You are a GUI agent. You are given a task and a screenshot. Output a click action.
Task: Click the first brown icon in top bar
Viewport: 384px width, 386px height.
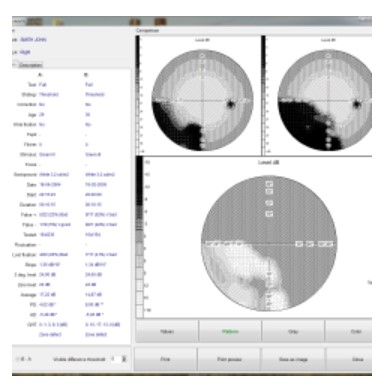pyautogui.click(x=135, y=22)
